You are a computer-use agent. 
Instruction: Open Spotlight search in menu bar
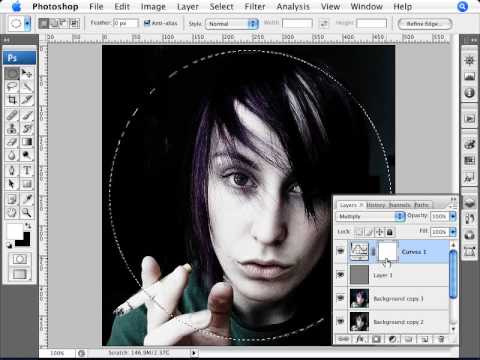(x=463, y=7)
